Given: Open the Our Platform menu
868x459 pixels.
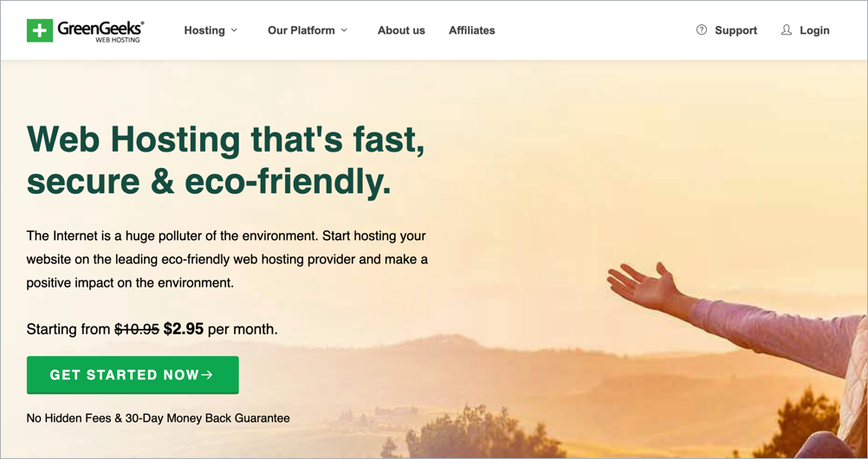Looking at the screenshot, I should 301,30.
